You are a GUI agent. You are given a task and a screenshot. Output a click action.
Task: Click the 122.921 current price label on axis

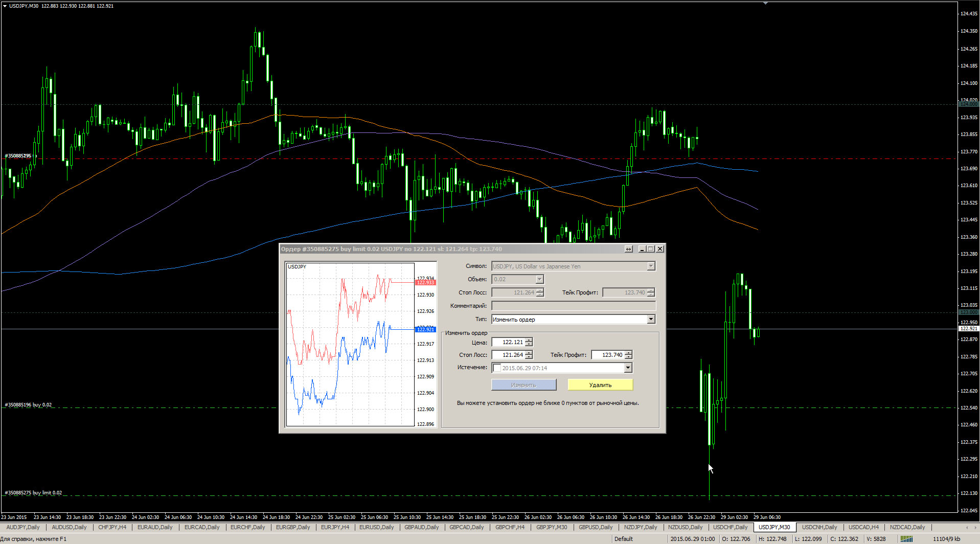click(x=969, y=329)
